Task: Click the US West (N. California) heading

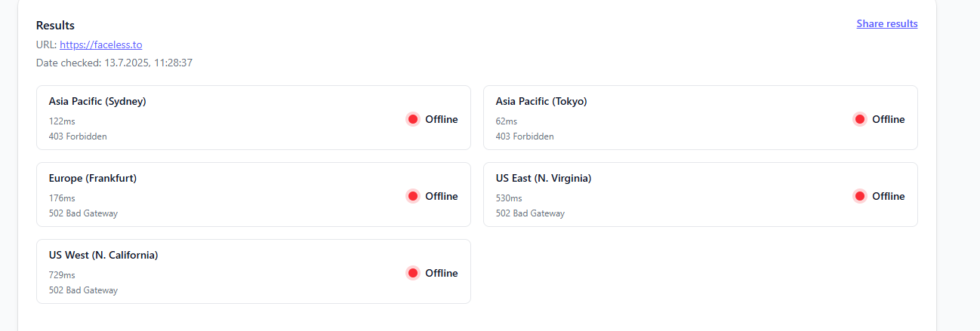Action: [x=103, y=255]
